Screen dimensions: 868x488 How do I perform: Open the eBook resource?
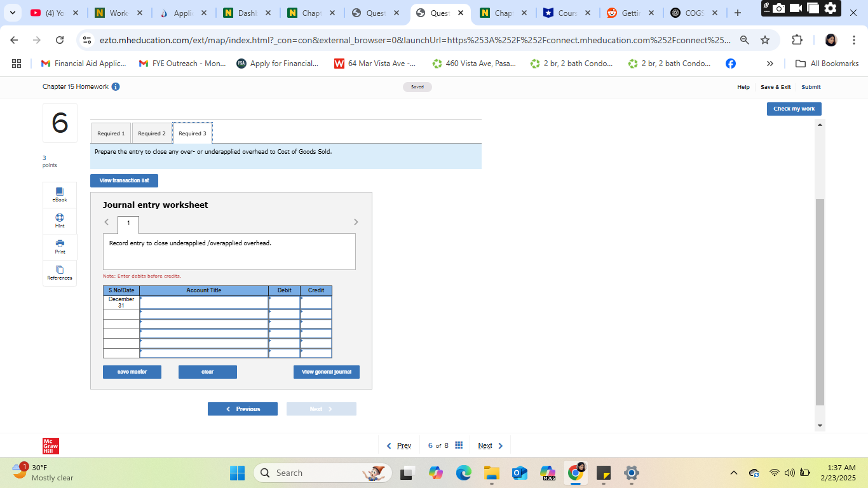(x=60, y=194)
